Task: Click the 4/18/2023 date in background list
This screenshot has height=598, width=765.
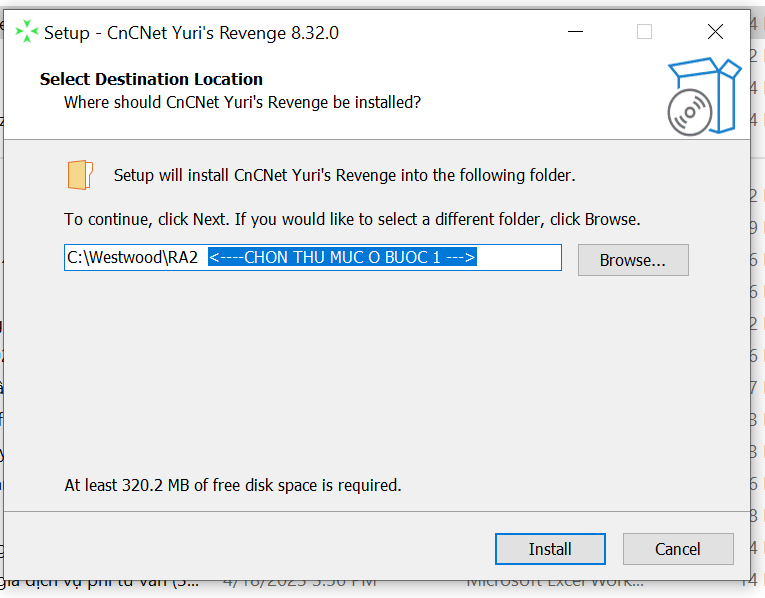Action: click(x=300, y=588)
